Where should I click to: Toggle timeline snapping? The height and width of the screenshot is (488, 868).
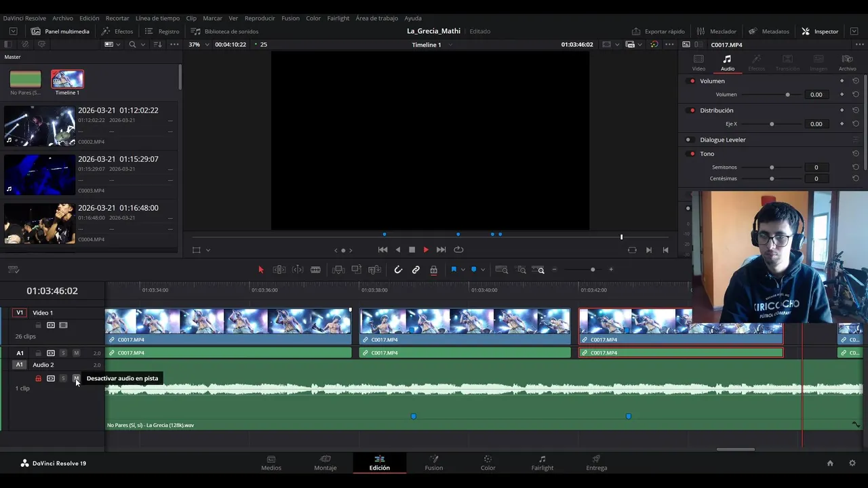tap(398, 270)
